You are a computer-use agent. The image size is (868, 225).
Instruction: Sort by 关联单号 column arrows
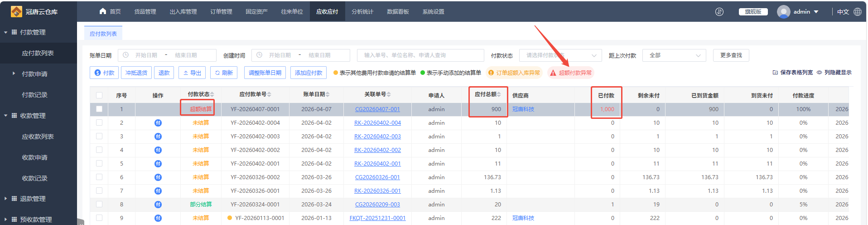pos(389,94)
